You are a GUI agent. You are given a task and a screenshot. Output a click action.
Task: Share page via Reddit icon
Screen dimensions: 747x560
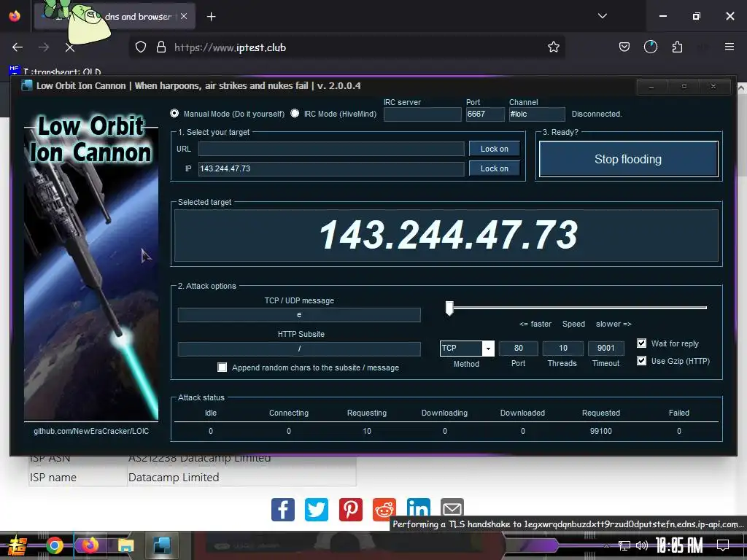[384, 510]
